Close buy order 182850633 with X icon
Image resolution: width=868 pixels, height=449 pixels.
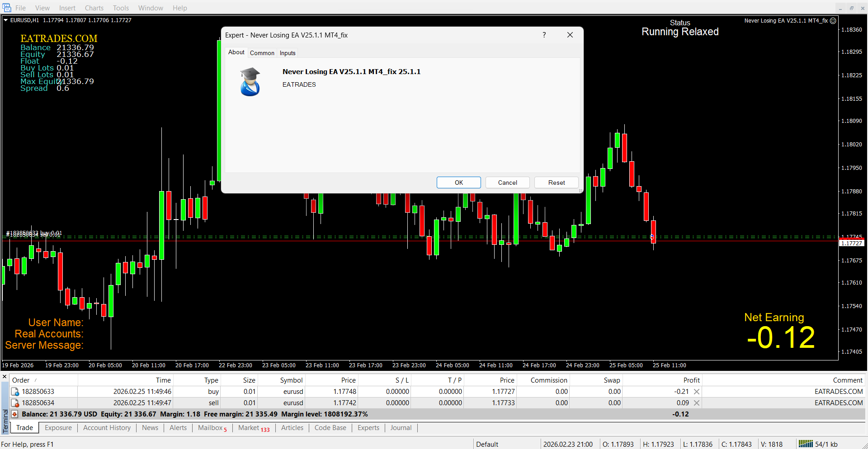pos(697,392)
